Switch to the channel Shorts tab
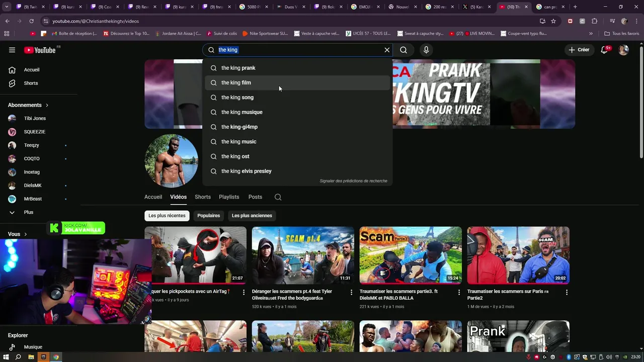 pyautogui.click(x=203, y=197)
